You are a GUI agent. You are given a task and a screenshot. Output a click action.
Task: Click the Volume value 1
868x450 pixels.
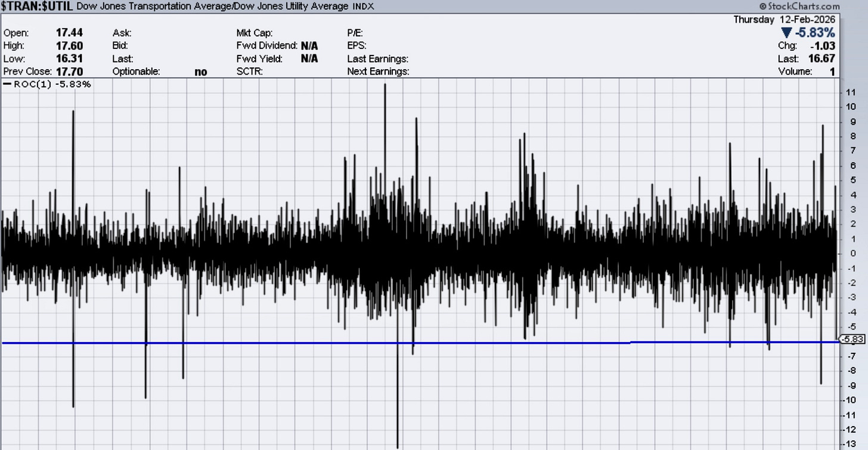click(x=832, y=72)
